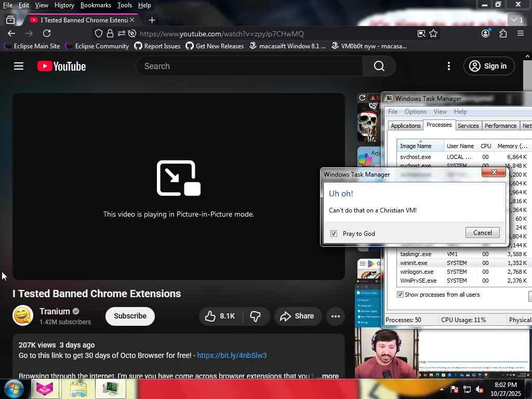Open the File menu in browser
The width and height of the screenshot is (532, 399).
click(x=7, y=5)
